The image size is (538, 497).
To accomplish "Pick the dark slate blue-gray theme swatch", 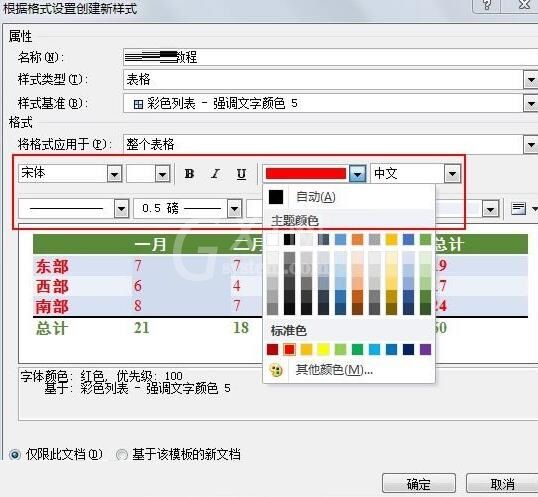I will [323, 239].
